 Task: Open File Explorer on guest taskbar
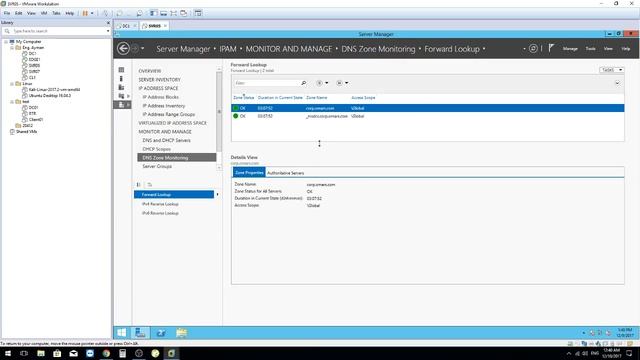(x=181, y=333)
